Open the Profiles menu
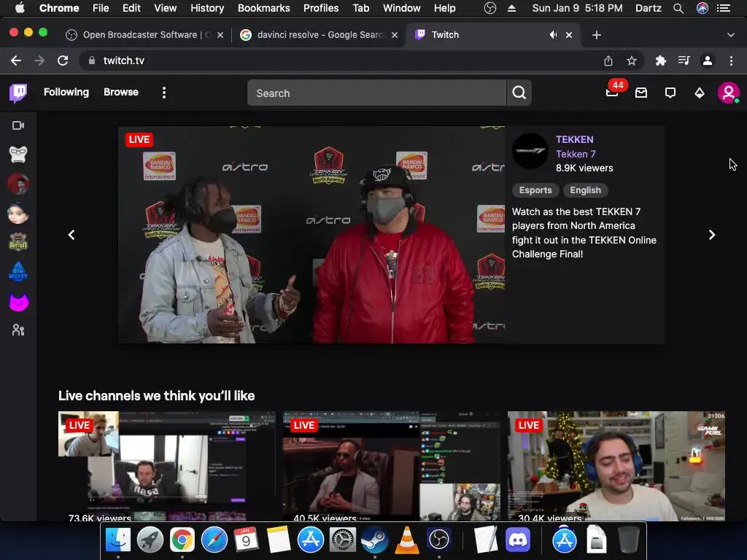 (321, 8)
